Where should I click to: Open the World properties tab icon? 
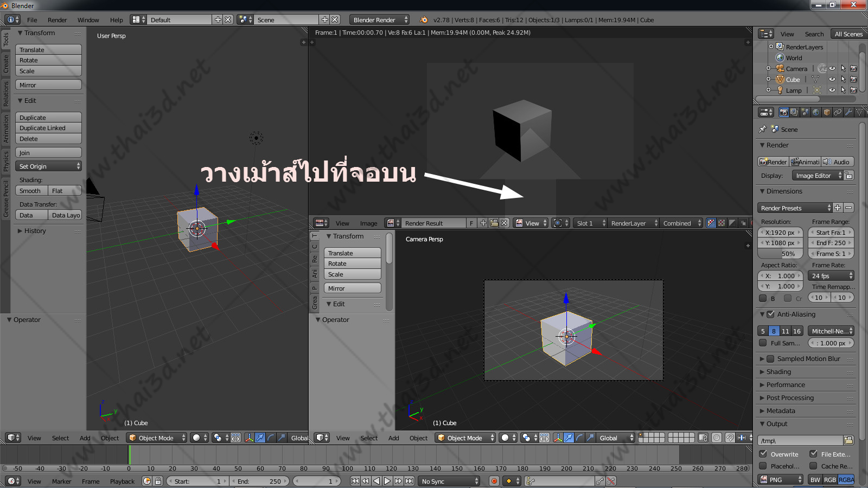tap(816, 112)
